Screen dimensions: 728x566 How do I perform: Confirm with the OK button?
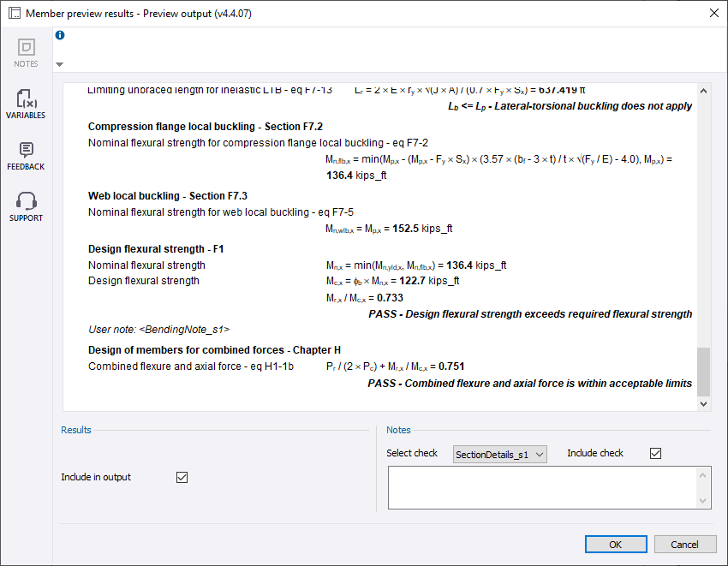click(x=616, y=545)
